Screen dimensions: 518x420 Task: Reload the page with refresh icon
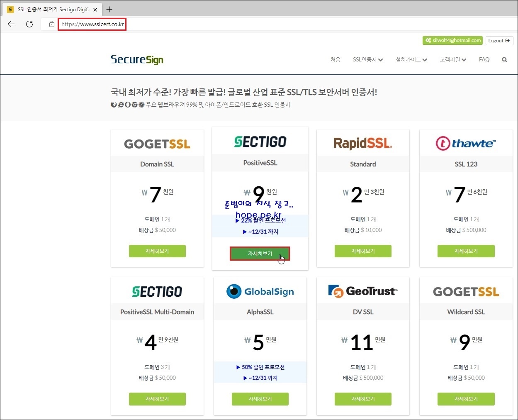tap(29, 24)
